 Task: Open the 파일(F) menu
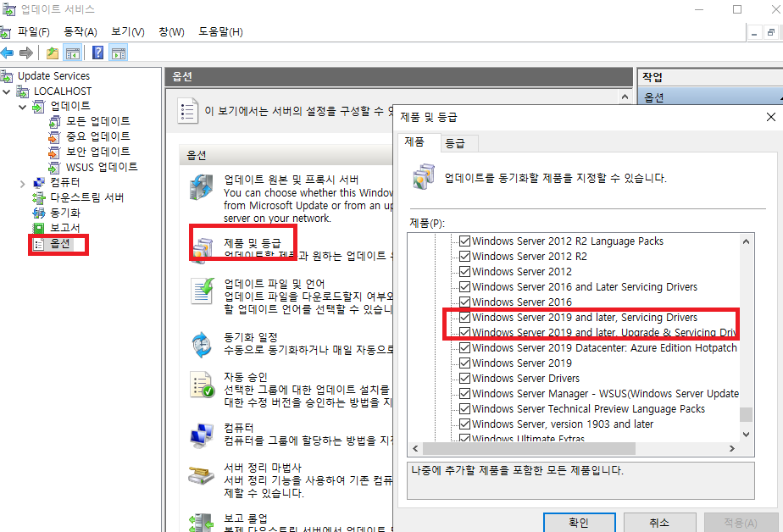(33, 32)
